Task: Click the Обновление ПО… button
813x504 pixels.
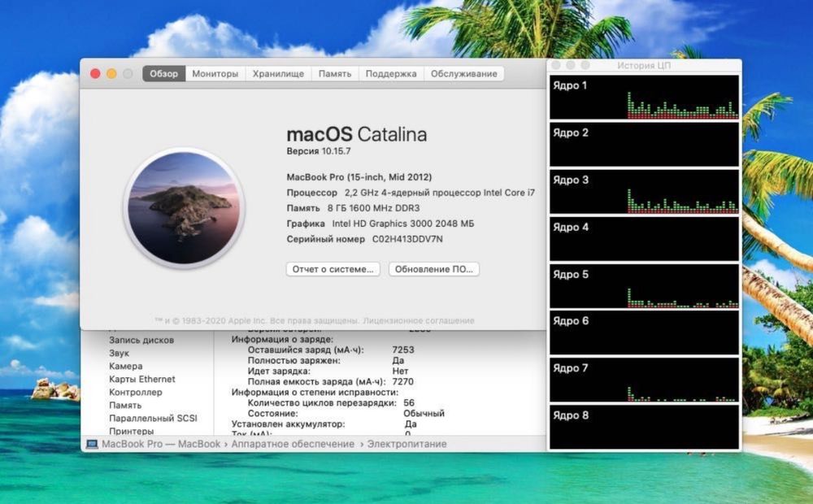Action: click(x=434, y=269)
